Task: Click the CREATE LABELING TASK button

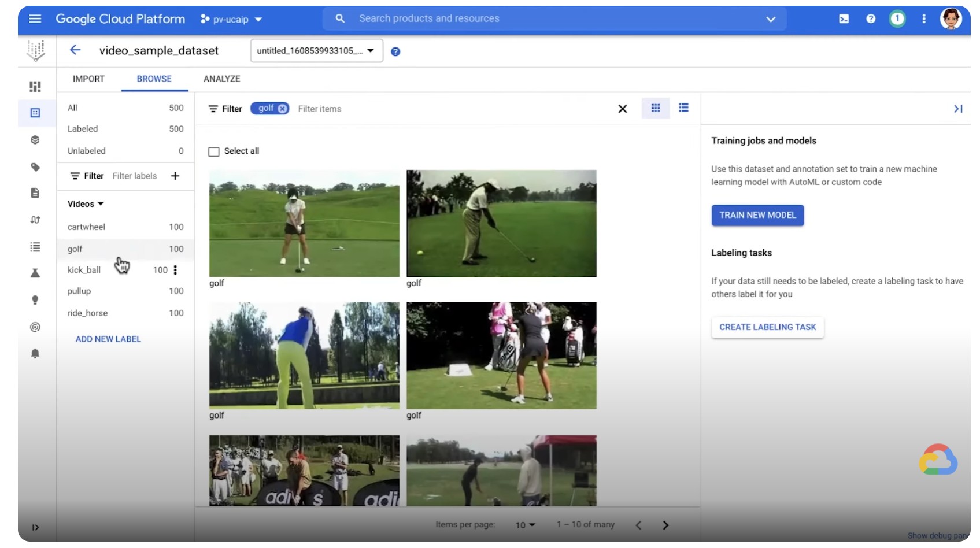Action: (x=767, y=327)
